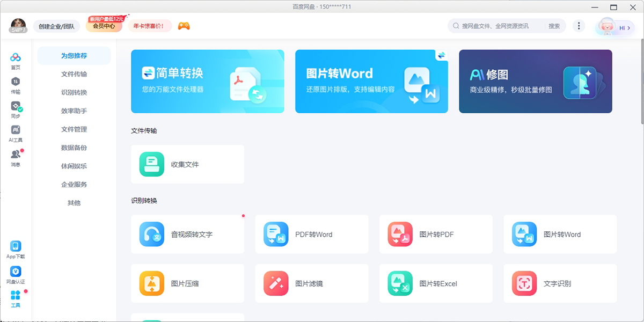Click the 文件传输 section heading
The height and width of the screenshot is (322, 644).
click(x=144, y=130)
